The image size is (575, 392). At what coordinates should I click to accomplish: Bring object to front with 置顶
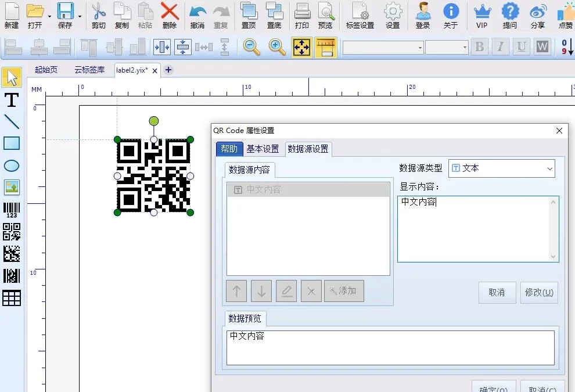click(x=249, y=15)
